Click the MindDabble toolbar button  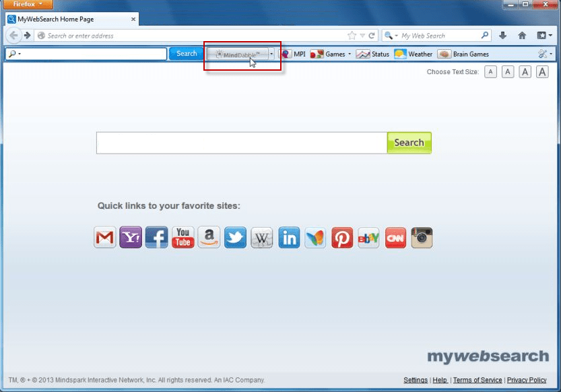(x=238, y=55)
